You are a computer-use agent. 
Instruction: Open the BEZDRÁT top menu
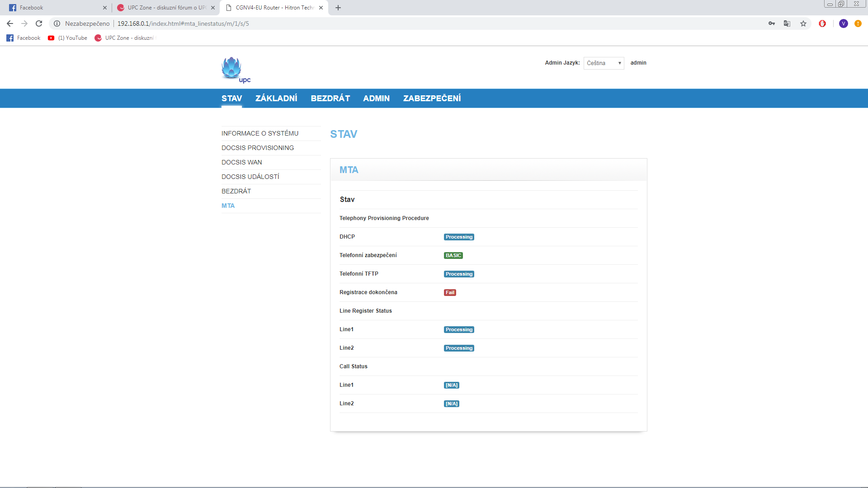(x=330, y=99)
